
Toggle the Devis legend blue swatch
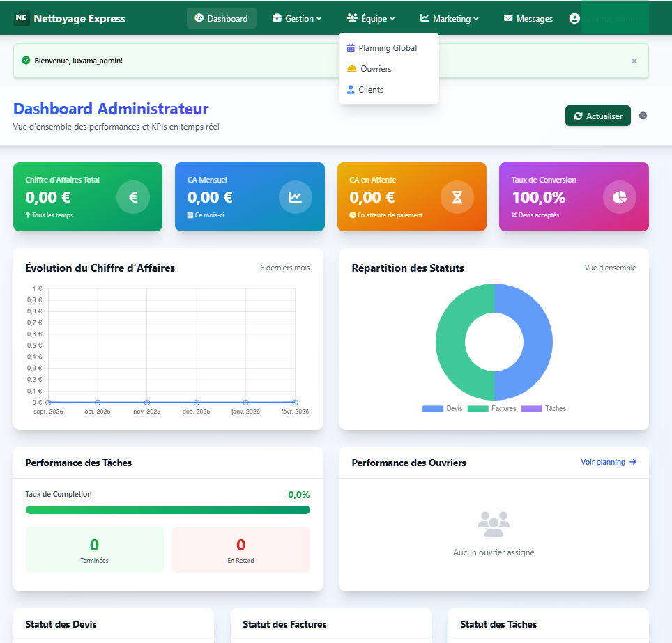[432, 409]
